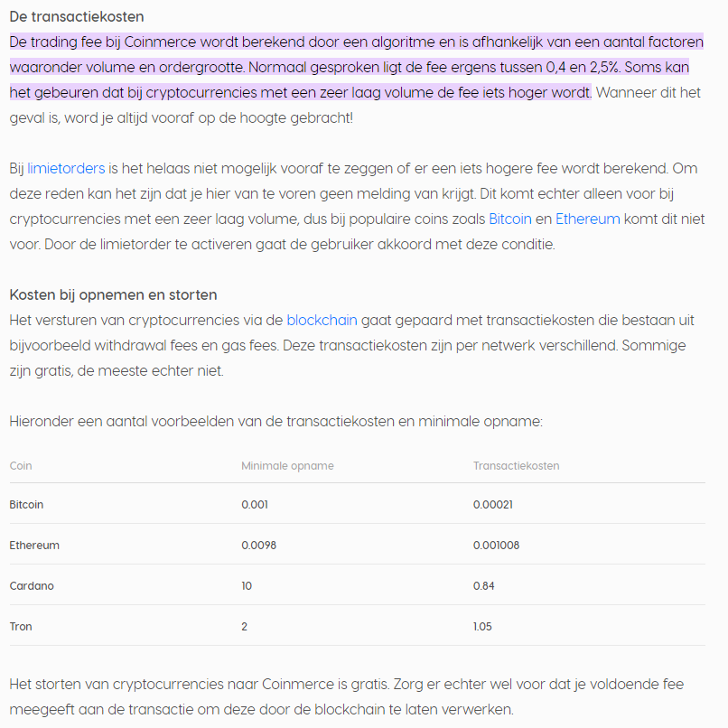
Task: Click the Ethereum coin cell in table
Action: pos(34,546)
